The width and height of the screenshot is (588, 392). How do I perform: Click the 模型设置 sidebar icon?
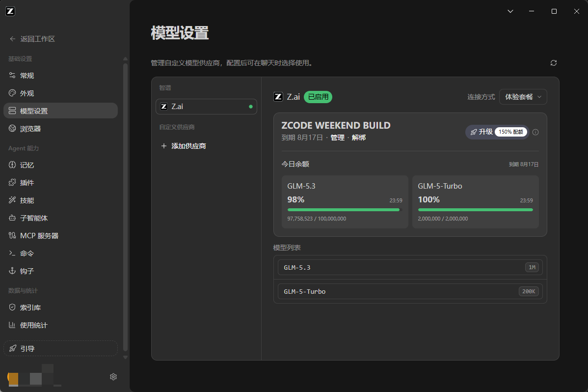pos(12,111)
